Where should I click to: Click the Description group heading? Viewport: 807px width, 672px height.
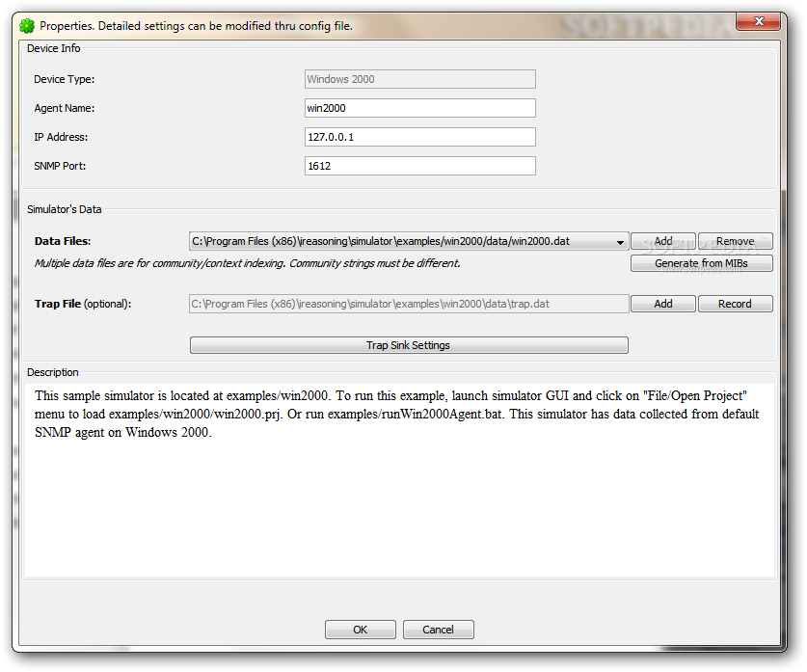point(52,372)
